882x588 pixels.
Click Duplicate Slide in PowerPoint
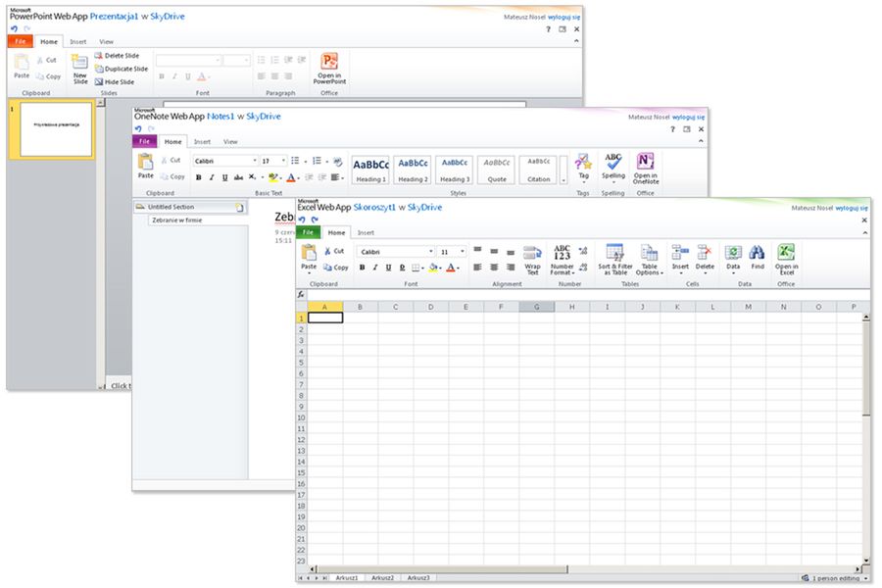pyautogui.click(x=121, y=69)
